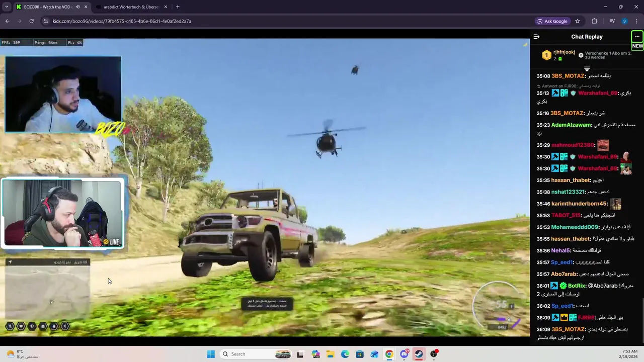Open the tab search dropdown
The width and height of the screenshot is (644, 362).
pyautogui.click(x=6, y=7)
